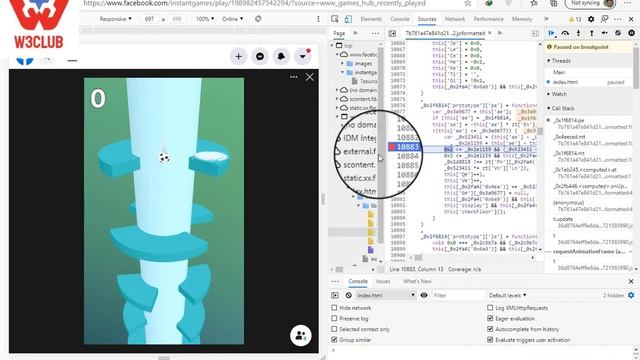Enable Preserve log checkbox
Image resolution: width=640 pixels, height=360 pixels.
(334, 318)
